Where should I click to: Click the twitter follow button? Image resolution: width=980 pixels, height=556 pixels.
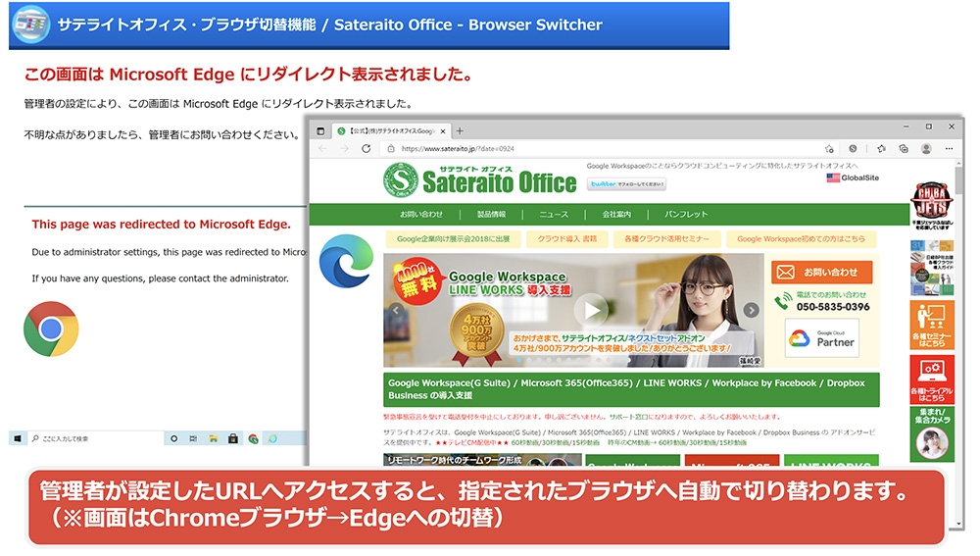[x=626, y=184]
